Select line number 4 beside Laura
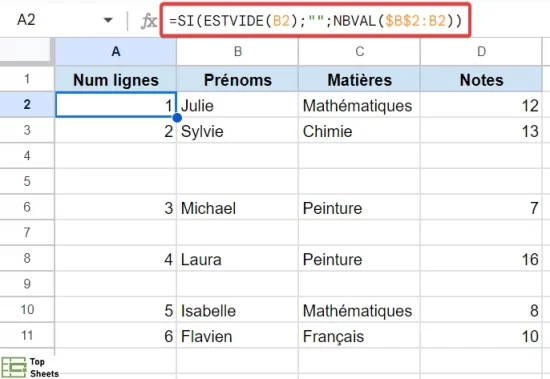This screenshot has height=379, width=550. [x=116, y=258]
